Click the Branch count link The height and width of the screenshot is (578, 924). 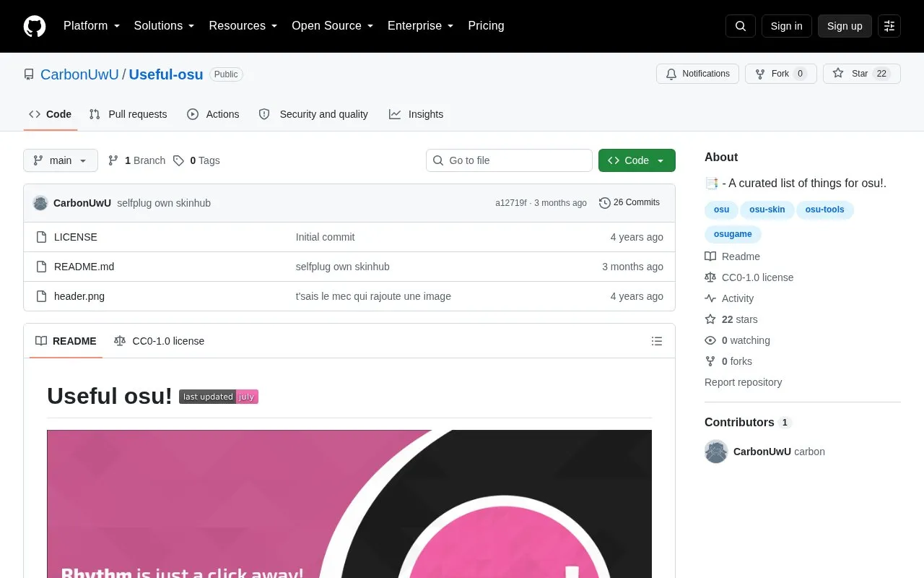tap(136, 160)
